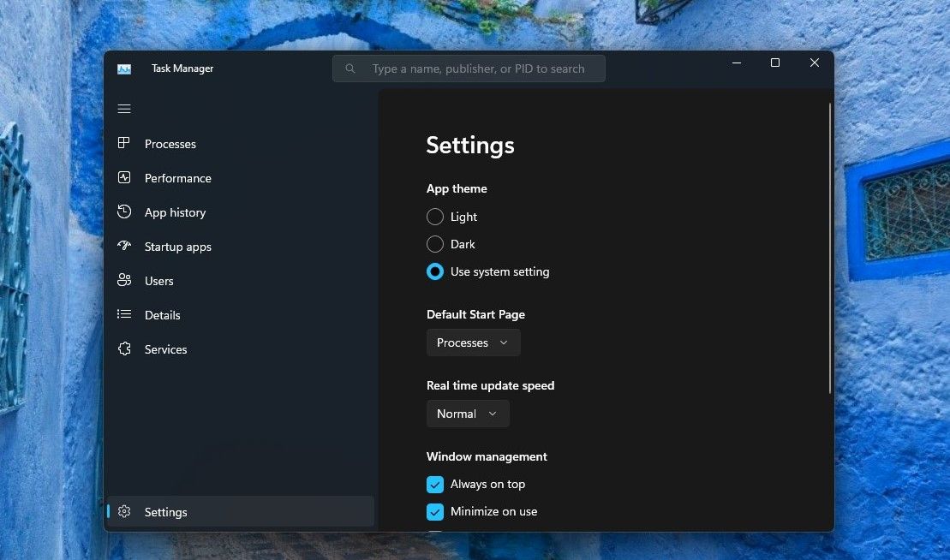950x560 pixels.
Task: Uncheck Always on top
Action: tap(434, 484)
